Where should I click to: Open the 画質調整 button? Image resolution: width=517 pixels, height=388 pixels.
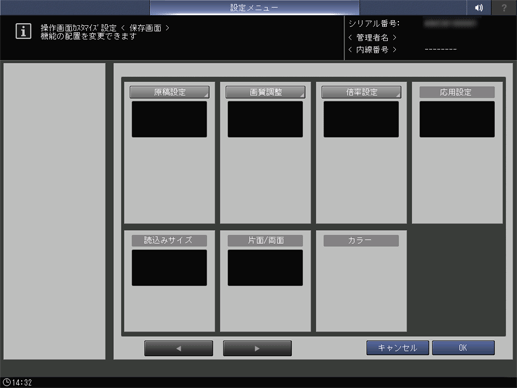click(x=265, y=92)
